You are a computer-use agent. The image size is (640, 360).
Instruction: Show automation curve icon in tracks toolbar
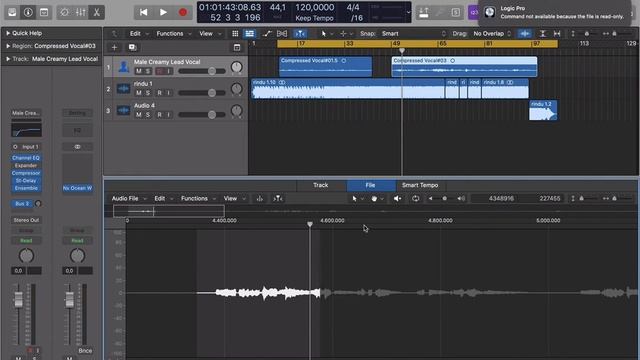click(x=267, y=33)
